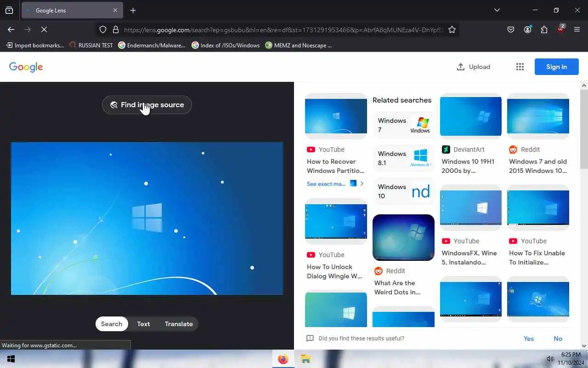
Task: Open How To Unlock Dialog Wingle result
Action: click(x=334, y=271)
